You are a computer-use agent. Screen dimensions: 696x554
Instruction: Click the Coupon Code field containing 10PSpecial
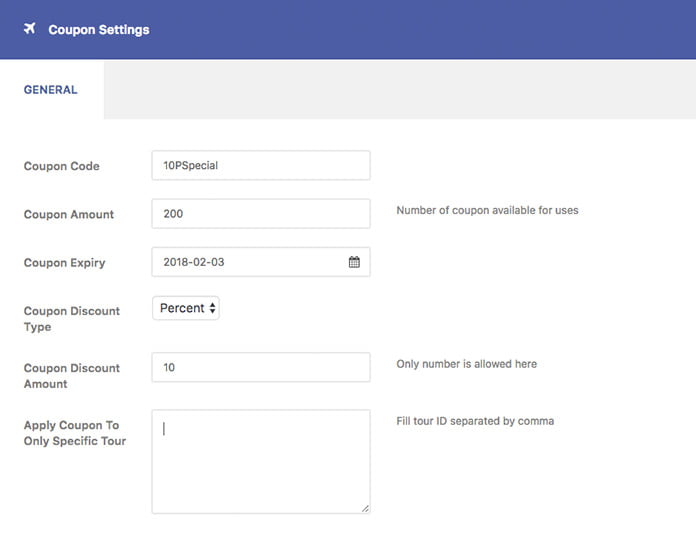260,166
